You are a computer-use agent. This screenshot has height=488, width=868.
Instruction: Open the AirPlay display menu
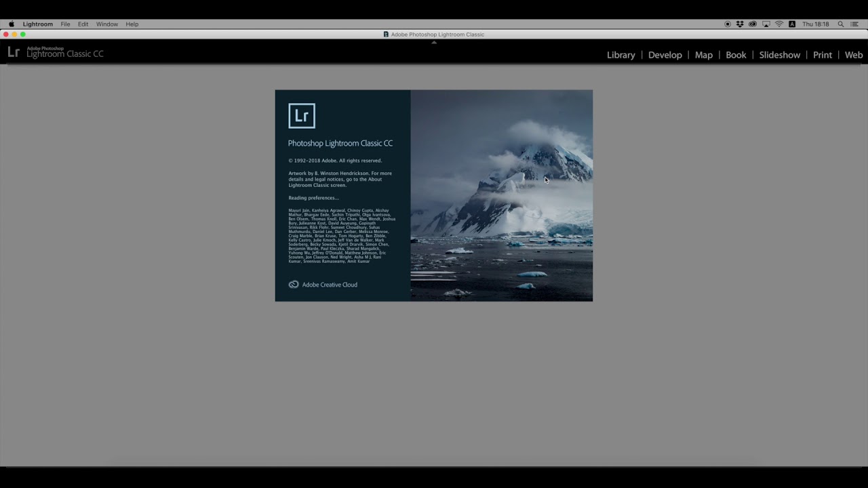(766, 24)
